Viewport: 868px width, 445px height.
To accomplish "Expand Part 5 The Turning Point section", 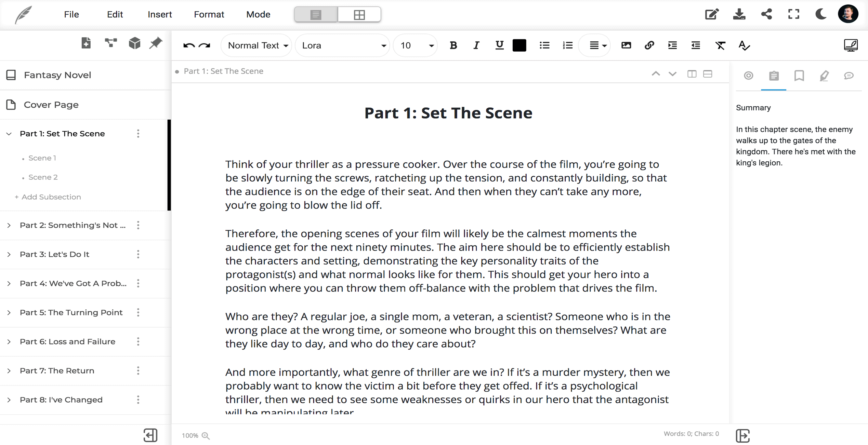I will pyautogui.click(x=9, y=312).
